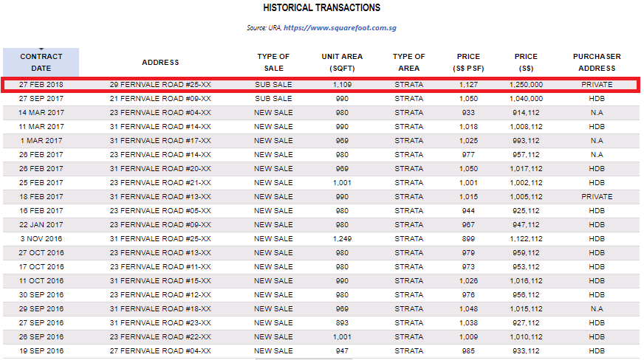The width and height of the screenshot is (644, 360).
Task: Select price 993,112 cell
Action: point(526,141)
